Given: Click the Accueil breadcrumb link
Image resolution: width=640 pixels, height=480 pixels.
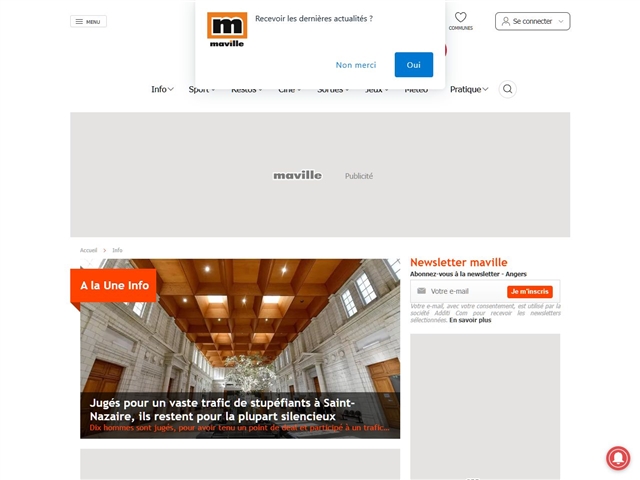Looking at the screenshot, I should click(89, 250).
